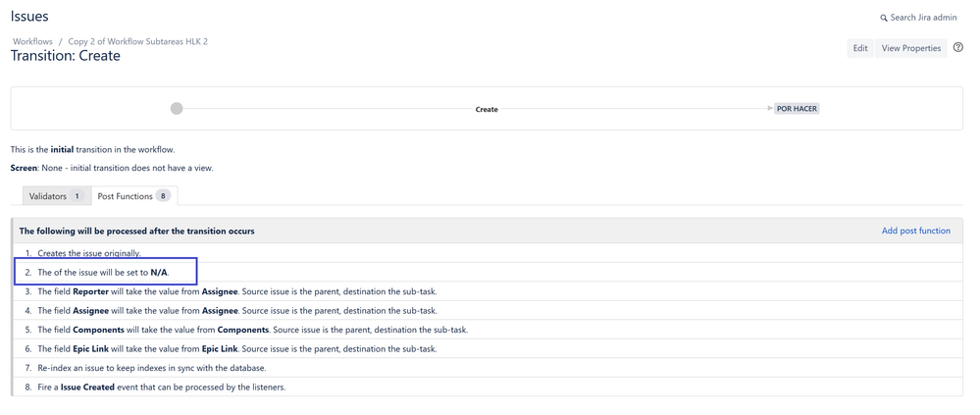Open the help question mark icon
The width and height of the screenshot is (980, 415).
click(958, 47)
